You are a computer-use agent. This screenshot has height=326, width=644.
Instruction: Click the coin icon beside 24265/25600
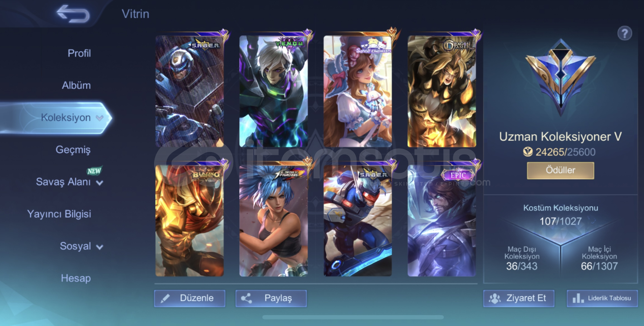click(528, 152)
